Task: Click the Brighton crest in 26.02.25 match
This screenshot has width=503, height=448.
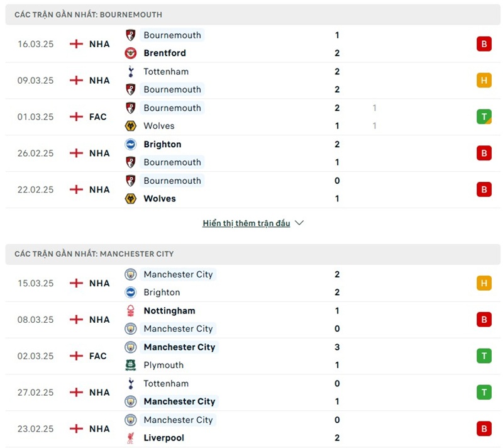Action: click(x=131, y=144)
